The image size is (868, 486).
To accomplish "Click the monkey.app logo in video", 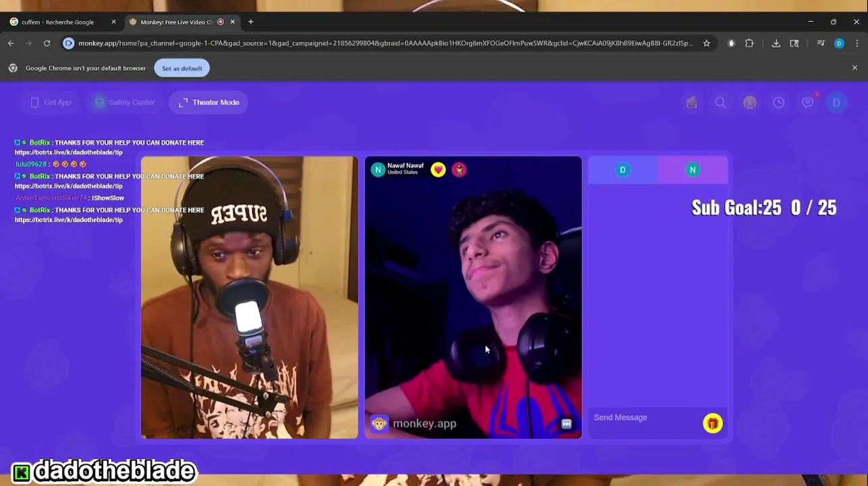I will click(x=414, y=424).
